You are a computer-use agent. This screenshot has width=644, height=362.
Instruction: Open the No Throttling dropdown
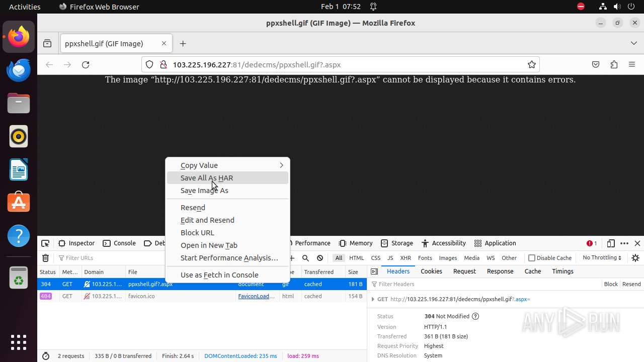(602, 258)
